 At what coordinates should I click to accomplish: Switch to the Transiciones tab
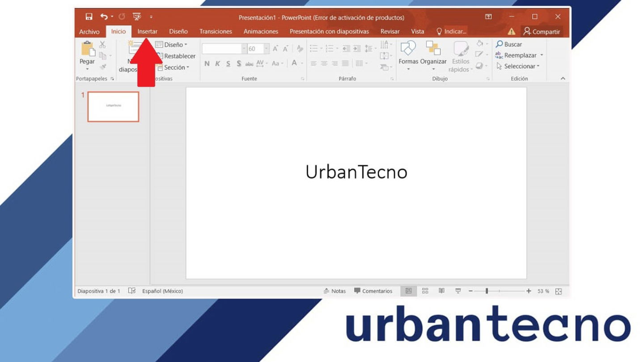tap(216, 32)
